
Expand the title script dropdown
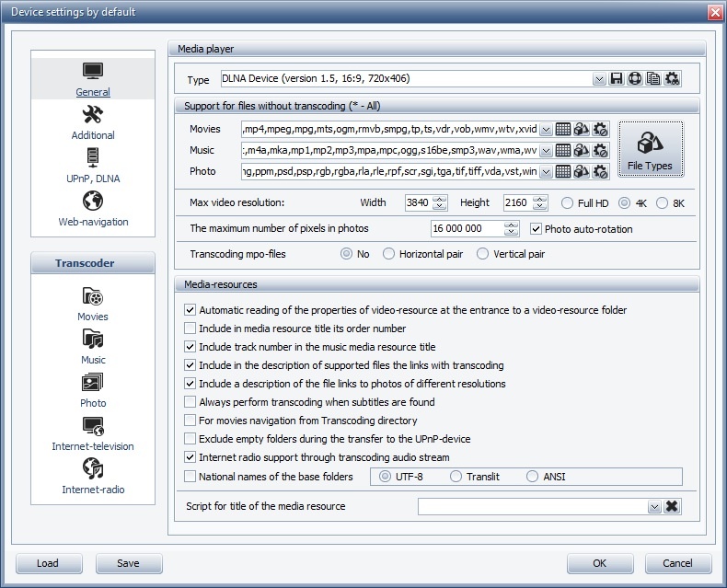(654, 507)
